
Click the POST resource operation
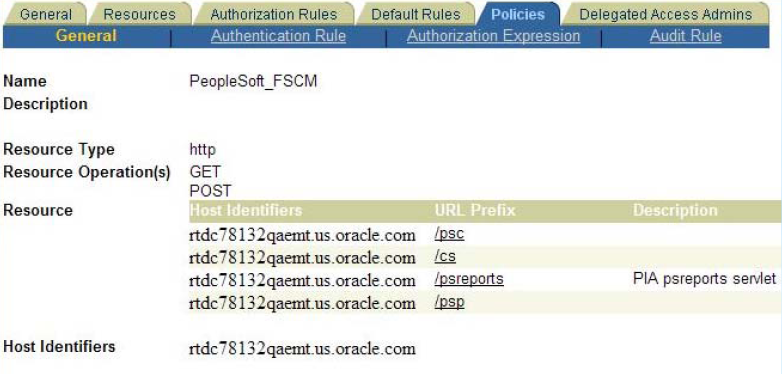click(210, 191)
